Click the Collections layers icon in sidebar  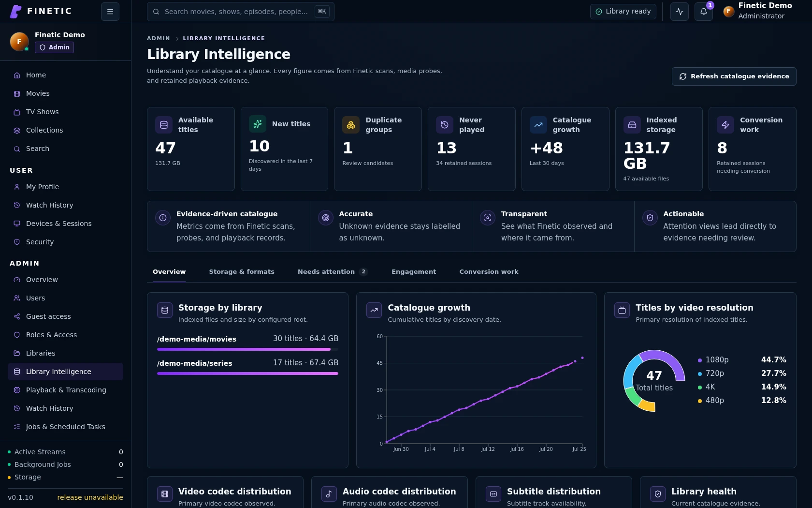tap(17, 131)
